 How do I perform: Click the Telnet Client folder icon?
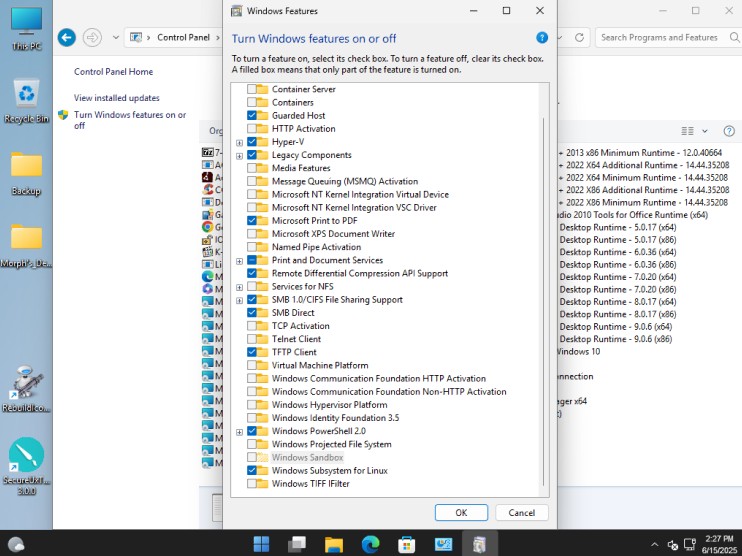(263, 339)
